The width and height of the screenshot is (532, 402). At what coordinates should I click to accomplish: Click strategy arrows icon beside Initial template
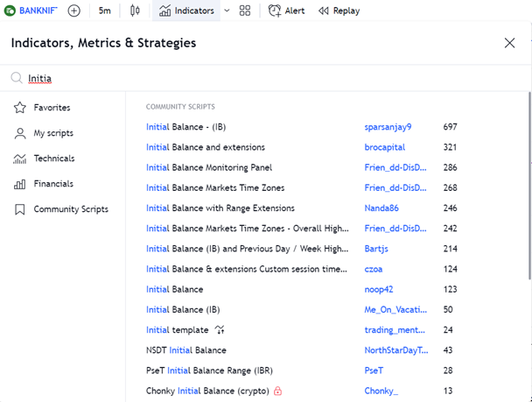coord(220,329)
